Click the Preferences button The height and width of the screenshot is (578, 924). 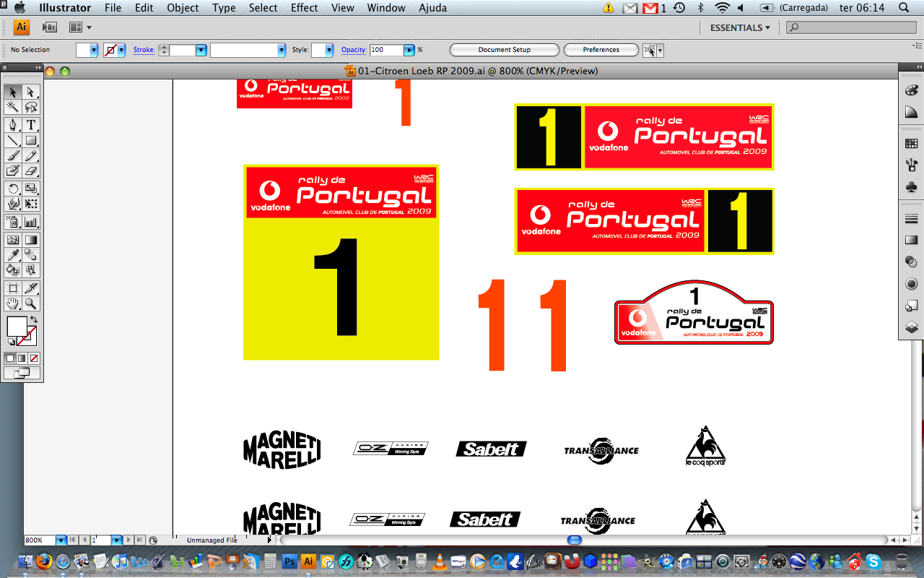(601, 50)
